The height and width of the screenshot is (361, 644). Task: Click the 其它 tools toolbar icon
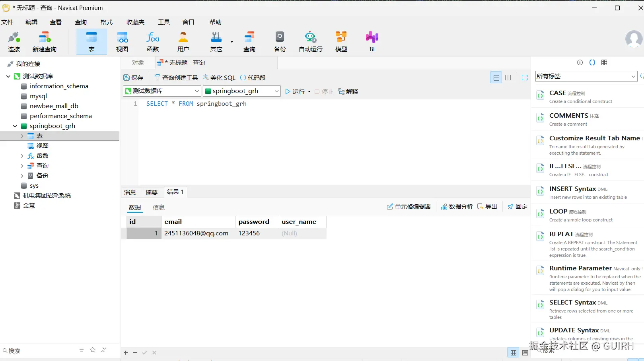pos(216,41)
